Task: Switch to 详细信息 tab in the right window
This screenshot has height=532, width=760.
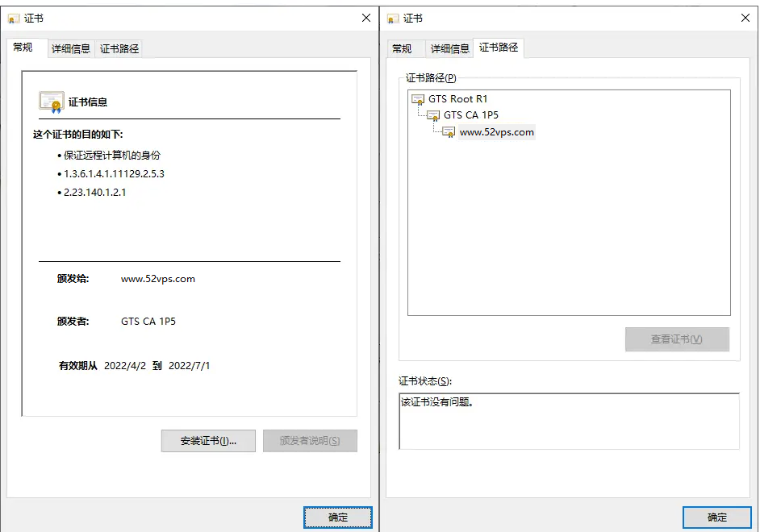Action: (x=450, y=49)
